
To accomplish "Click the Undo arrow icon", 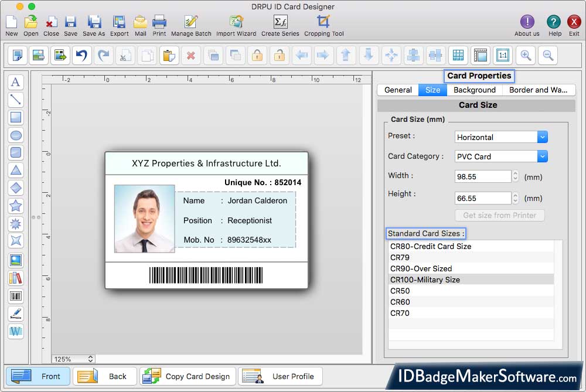I will (x=81, y=56).
